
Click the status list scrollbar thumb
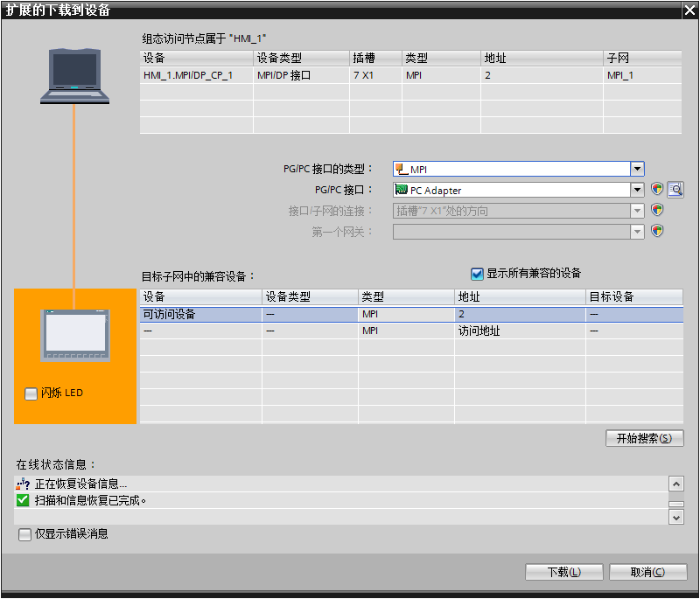tap(675, 505)
